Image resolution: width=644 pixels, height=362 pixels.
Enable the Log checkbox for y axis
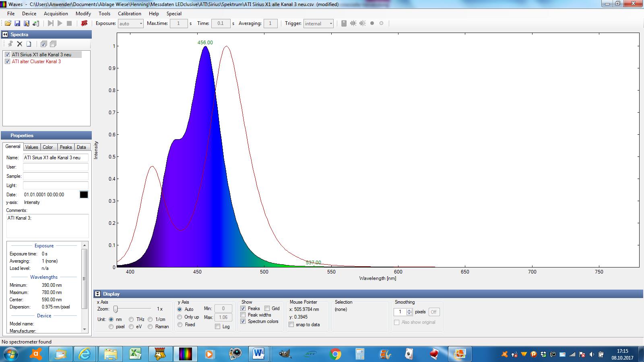tap(218, 327)
